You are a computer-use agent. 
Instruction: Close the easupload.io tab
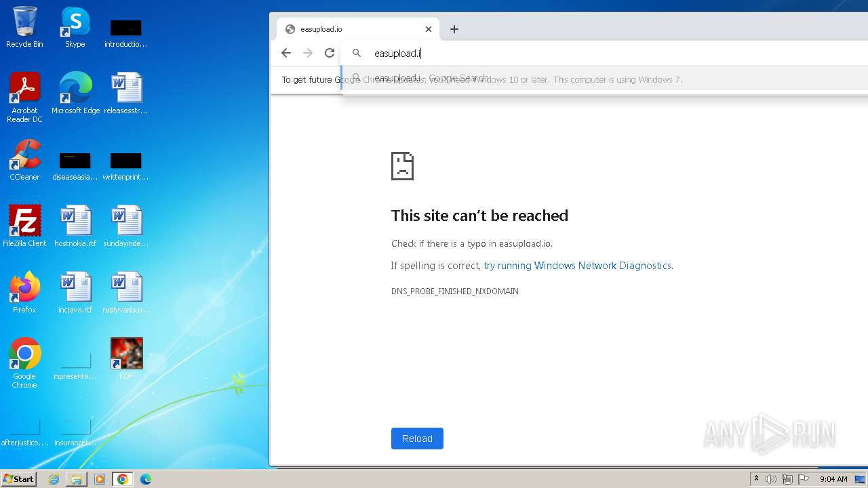[x=429, y=29]
